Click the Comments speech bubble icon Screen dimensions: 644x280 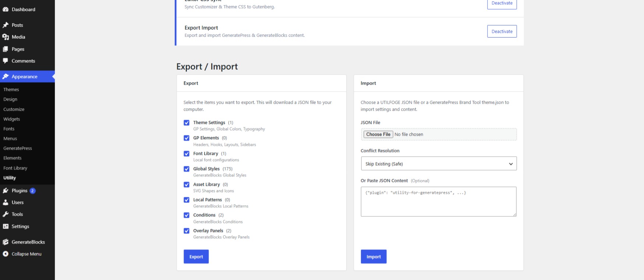[6, 61]
